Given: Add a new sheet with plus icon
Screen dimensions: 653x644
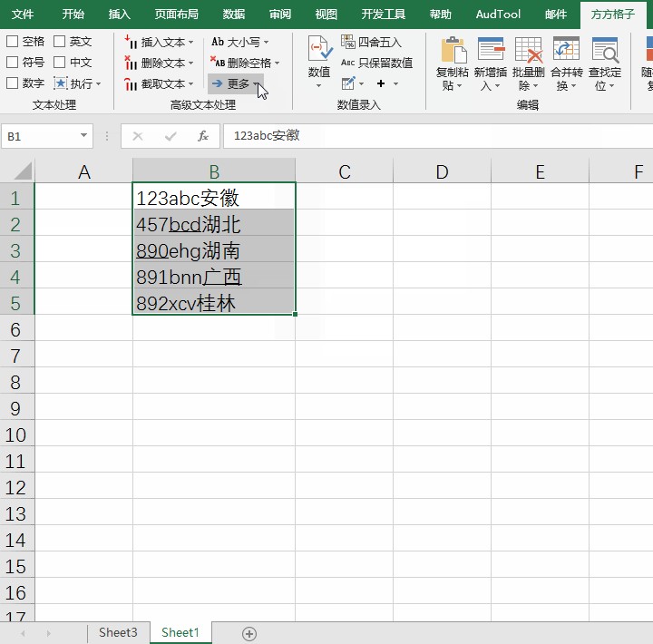Looking at the screenshot, I should tap(249, 634).
